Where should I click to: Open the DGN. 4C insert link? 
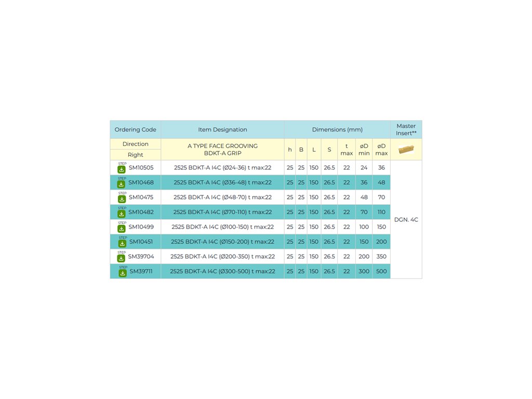tap(406, 220)
